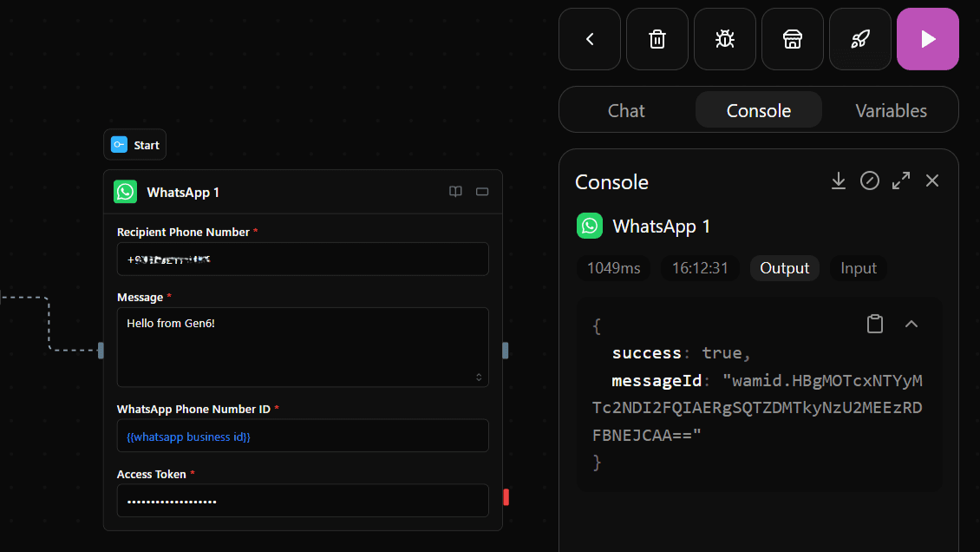Select the Output view in console
The width and height of the screenshot is (980, 552).
pyautogui.click(x=784, y=268)
